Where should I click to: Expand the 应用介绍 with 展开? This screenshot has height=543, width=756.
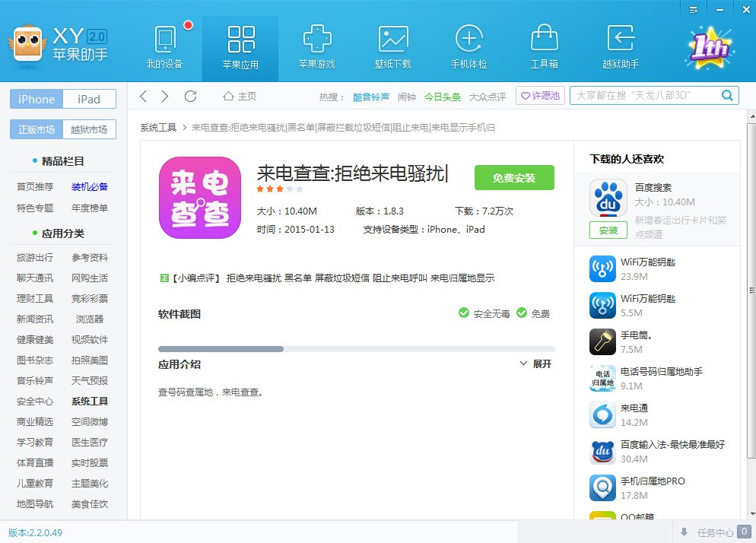535,364
